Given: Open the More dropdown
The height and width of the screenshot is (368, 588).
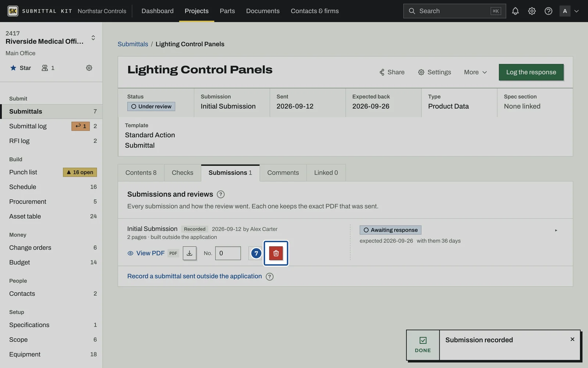Looking at the screenshot, I should pyautogui.click(x=475, y=72).
